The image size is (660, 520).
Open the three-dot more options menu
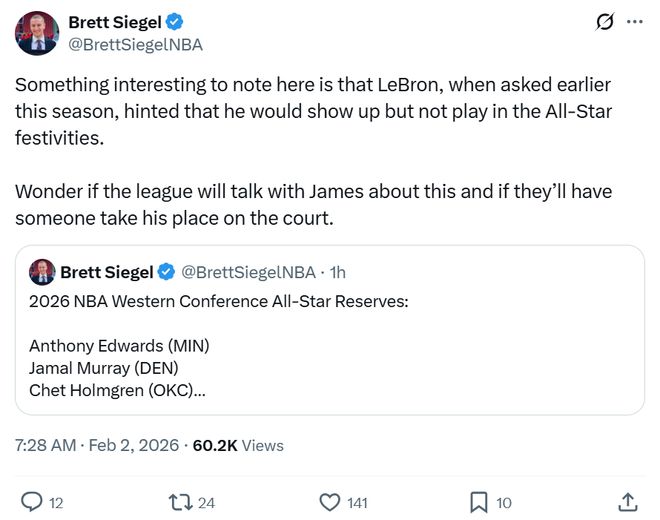click(634, 22)
